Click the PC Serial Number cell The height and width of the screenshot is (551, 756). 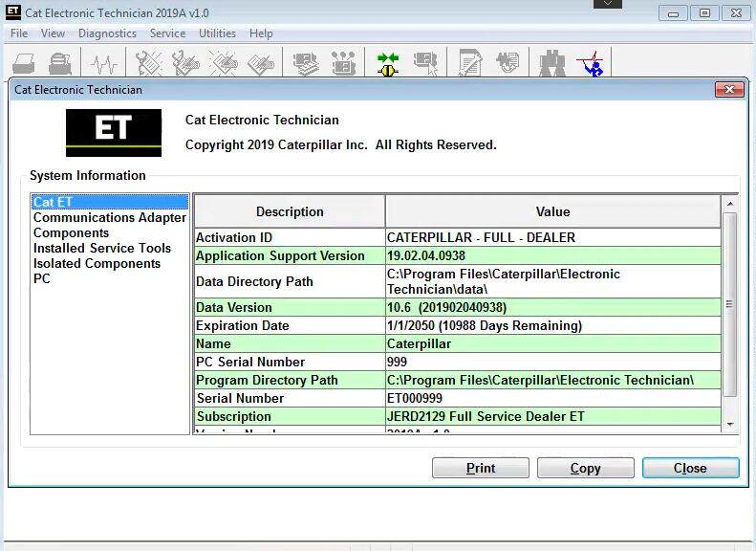tap(290, 362)
